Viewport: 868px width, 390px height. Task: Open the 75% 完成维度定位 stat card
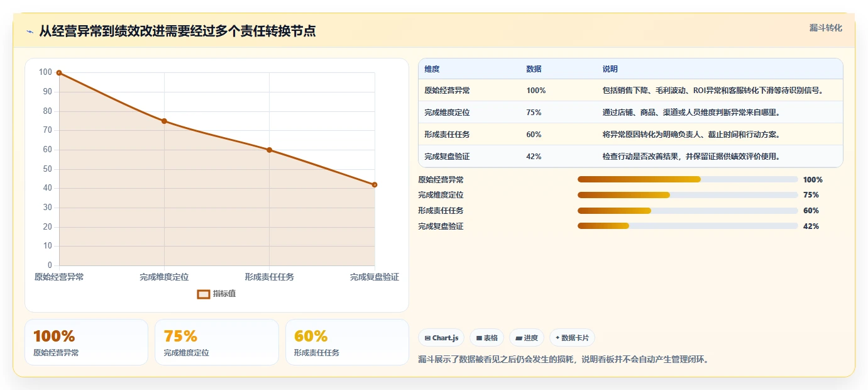point(217,342)
